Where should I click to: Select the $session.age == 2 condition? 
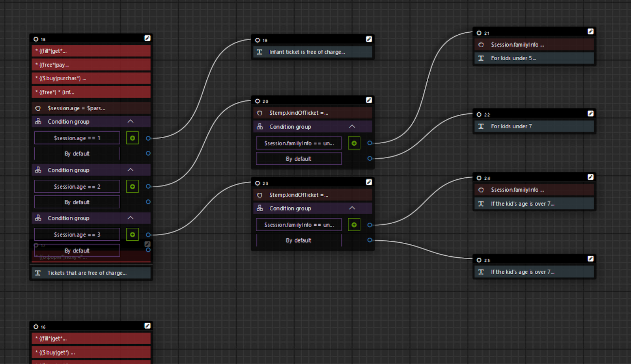pos(77,186)
